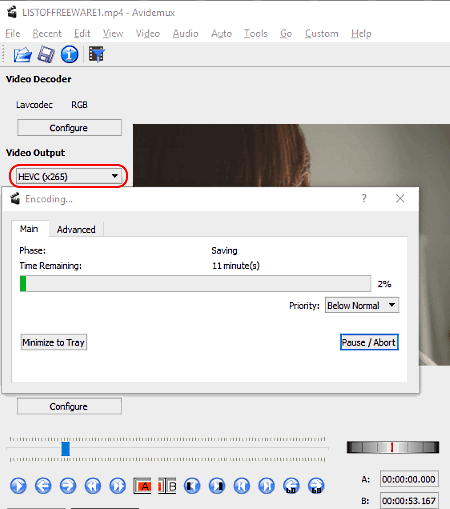Click the 'Video Decoder' section heading
450x509 pixels.
coord(39,79)
